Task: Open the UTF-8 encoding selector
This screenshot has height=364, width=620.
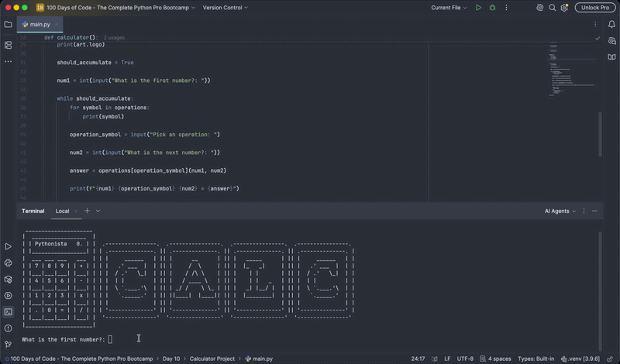Action: click(465, 359)
